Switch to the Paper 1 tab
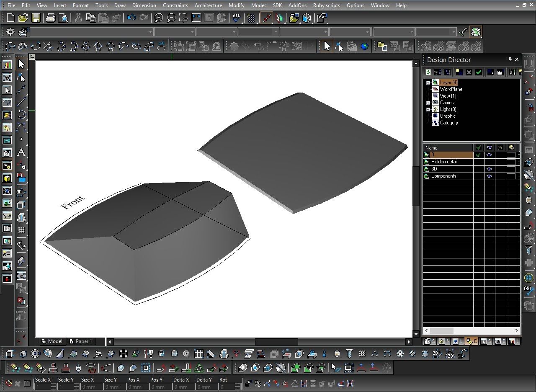The image size is (536, 392). pos(83,341)
